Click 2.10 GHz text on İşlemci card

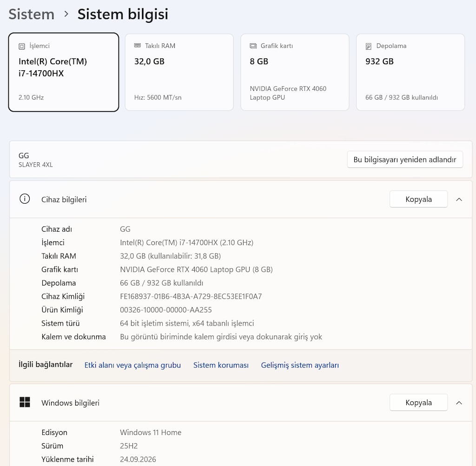pos(31,98)
